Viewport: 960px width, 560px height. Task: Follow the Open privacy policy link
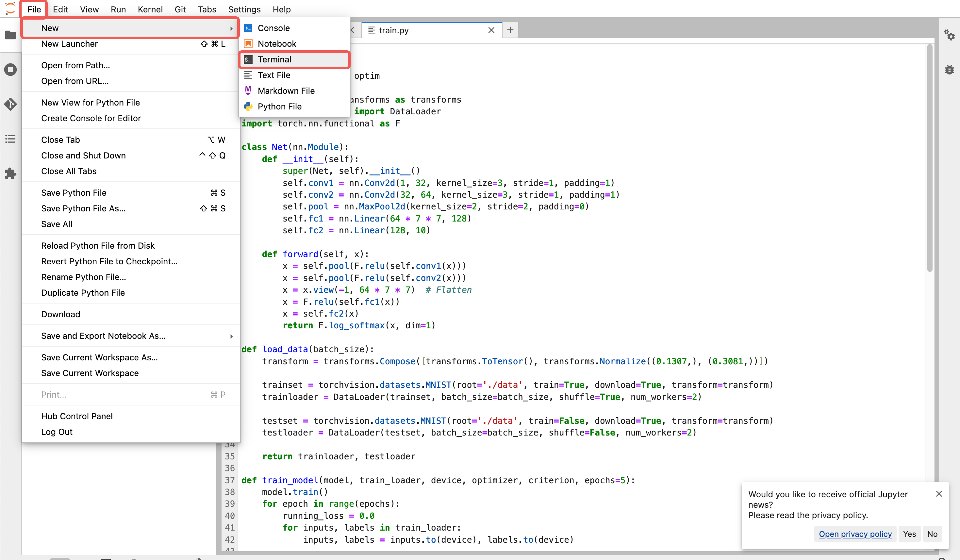[855, 534]
